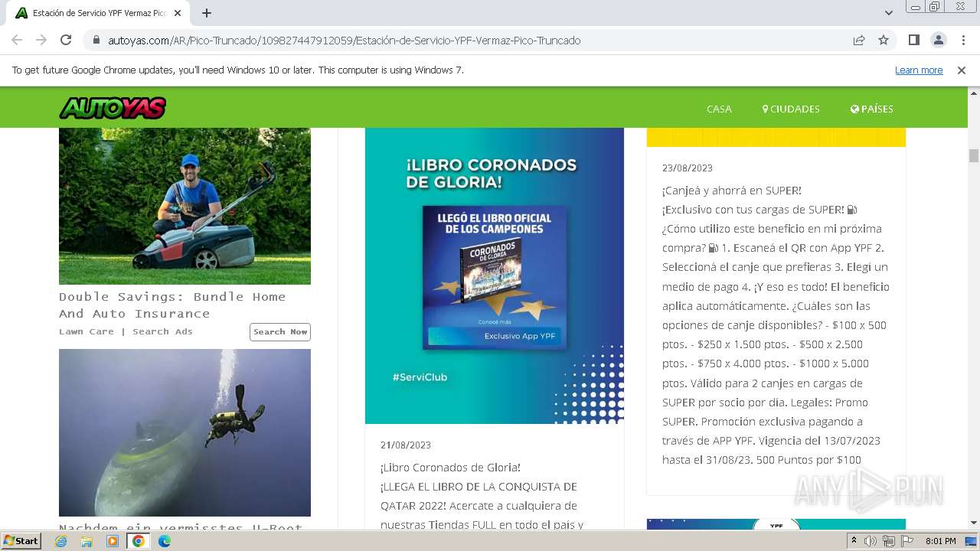
Task: Click the AUTOYAS logo
Action: [113, 108]
